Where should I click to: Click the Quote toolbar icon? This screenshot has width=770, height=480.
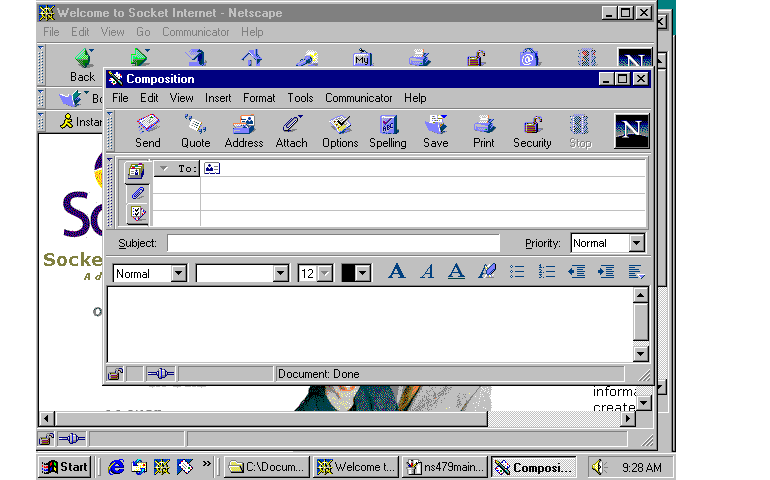(195, 131)
